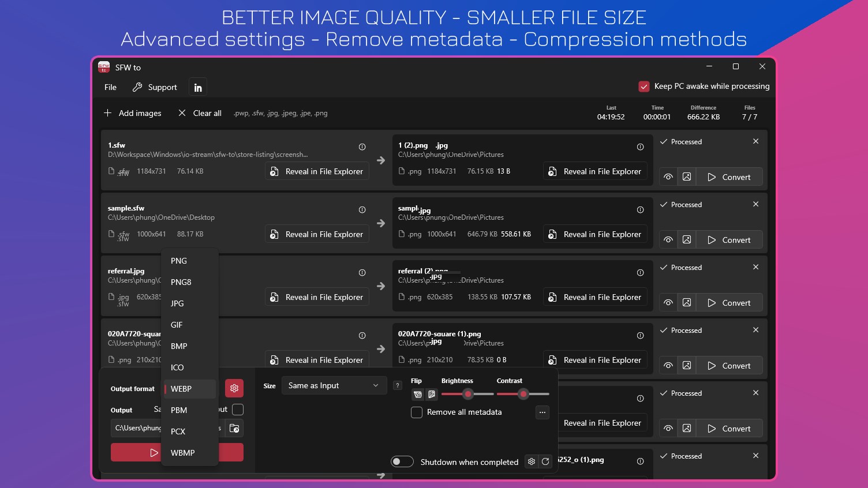868x488 pixels.
Task: Open the File menu
Action: (x=110, y=87)
